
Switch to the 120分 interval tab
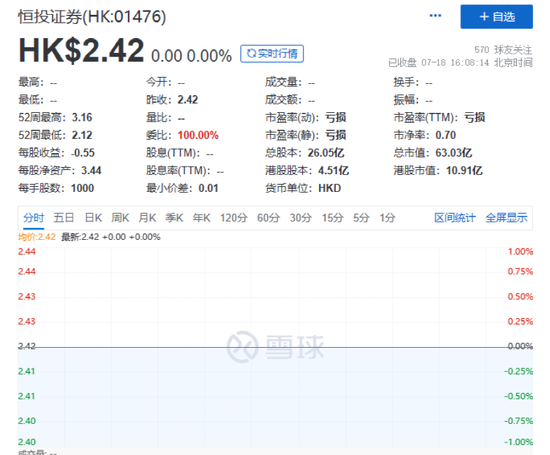(x=234, y=218)
